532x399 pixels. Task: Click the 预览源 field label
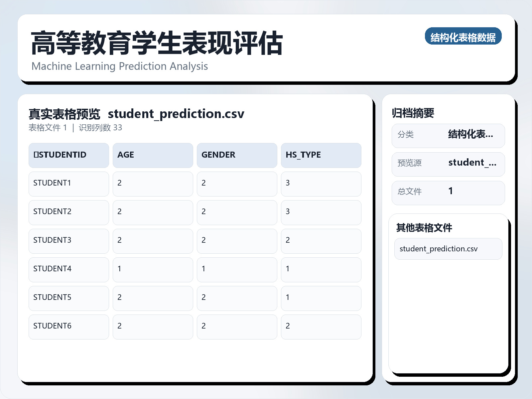click(409, 163)
